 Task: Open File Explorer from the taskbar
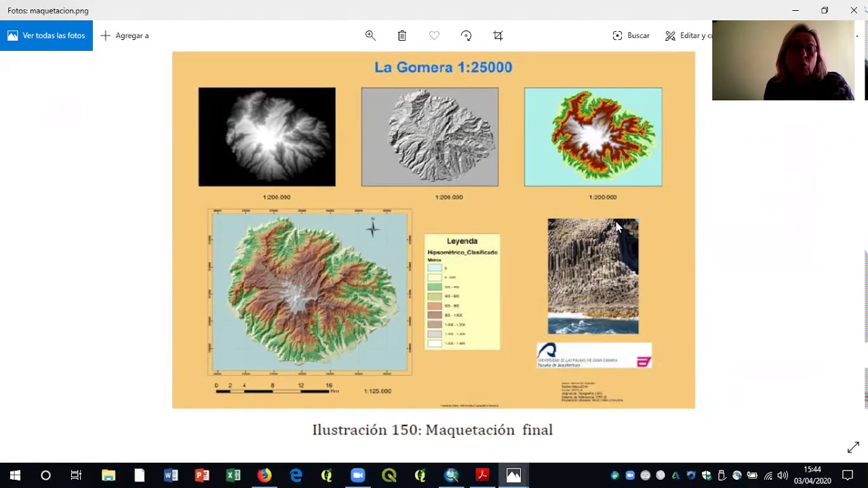[108, 475]
